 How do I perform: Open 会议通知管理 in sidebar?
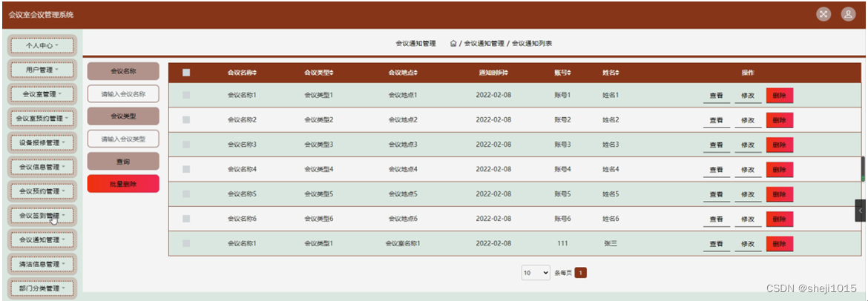[x=42, y=240]
